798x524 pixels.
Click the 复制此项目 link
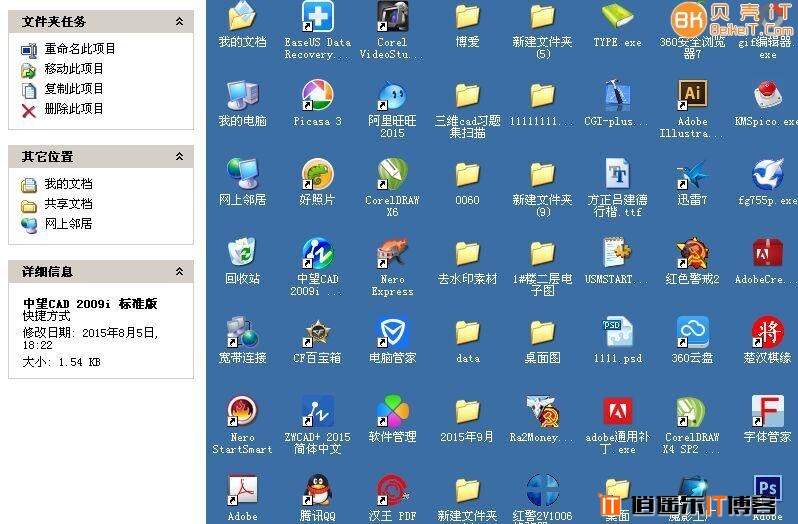click(74, 89)
